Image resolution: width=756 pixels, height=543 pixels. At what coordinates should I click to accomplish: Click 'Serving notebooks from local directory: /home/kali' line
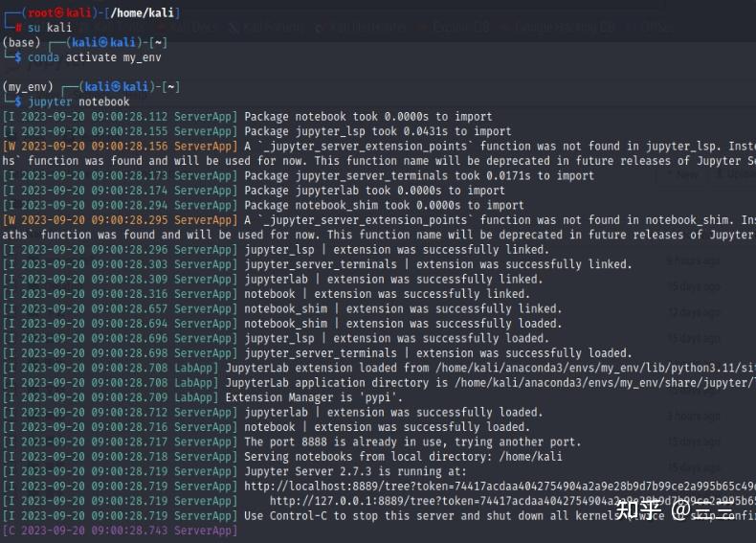coord(282,457)
